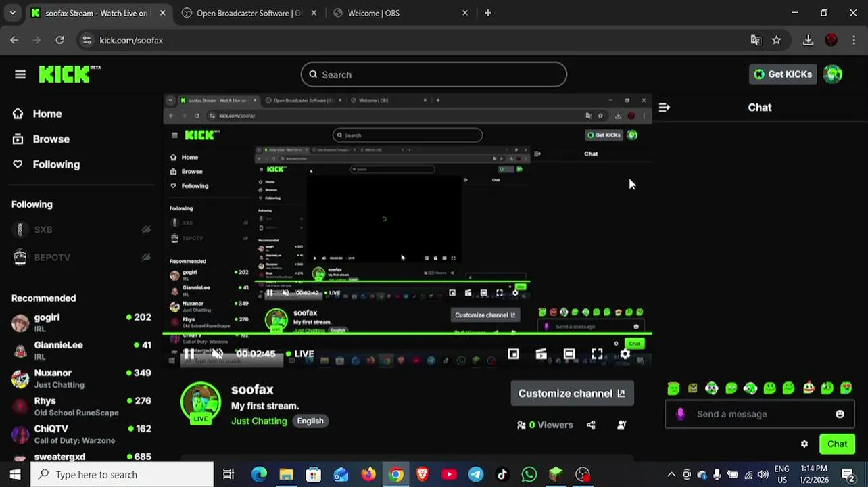Viewport: 868px width, 487px height.
Task: Create a clip from the stream
Action: point(541,354)
